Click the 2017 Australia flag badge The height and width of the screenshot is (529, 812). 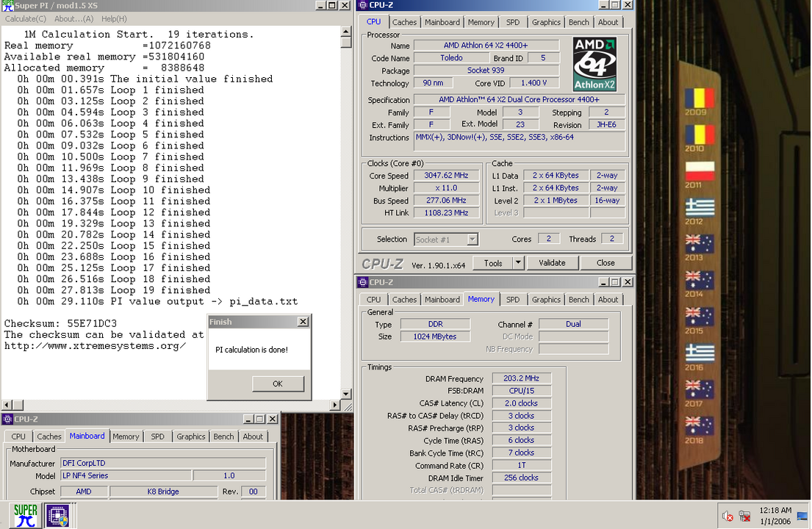tap(700, 390)
